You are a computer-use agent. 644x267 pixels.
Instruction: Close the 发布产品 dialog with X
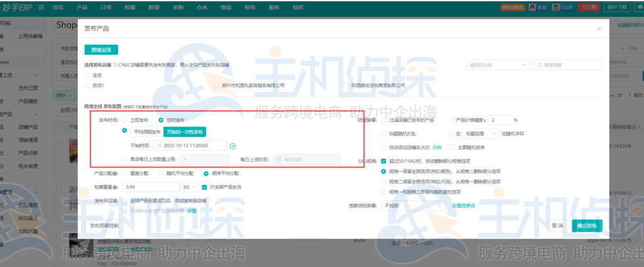tap(599, 29)
